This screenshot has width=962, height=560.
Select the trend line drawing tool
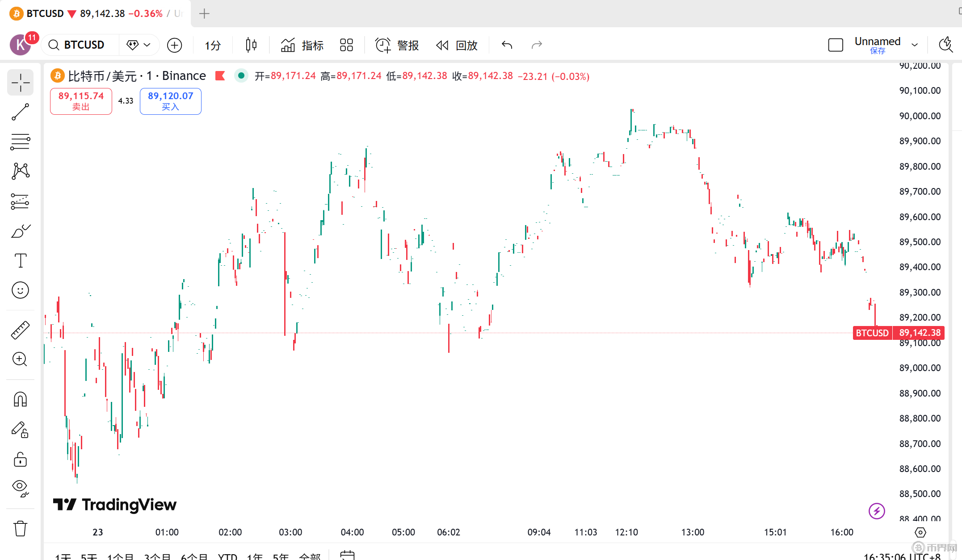[x=20, y=112]
